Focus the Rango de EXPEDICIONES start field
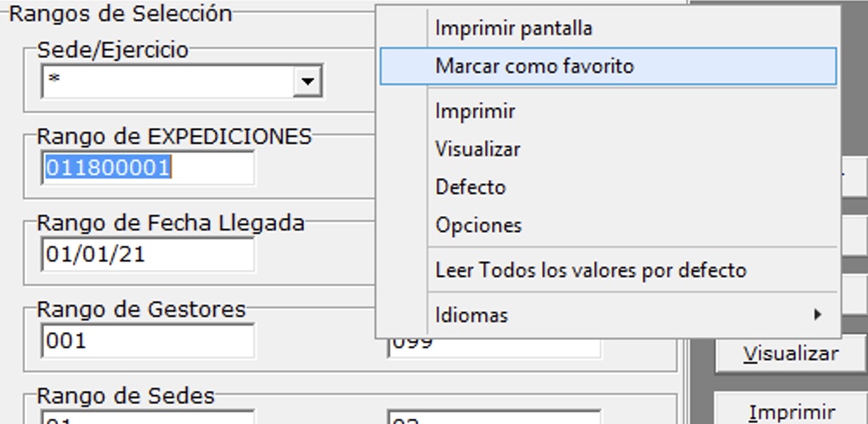Viewport: 868px width, 424px height. (x=147, y=168)
